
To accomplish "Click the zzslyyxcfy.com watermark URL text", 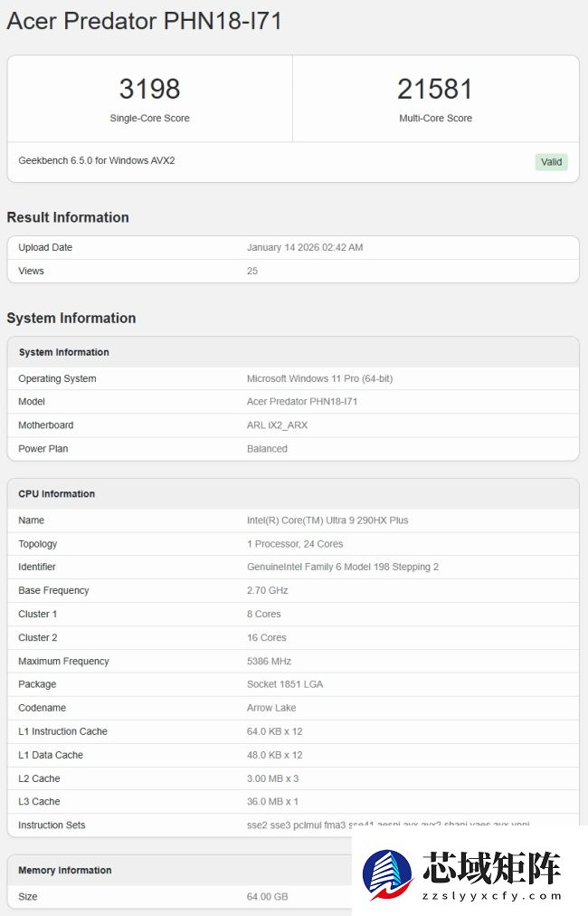I will coord(492,896).
